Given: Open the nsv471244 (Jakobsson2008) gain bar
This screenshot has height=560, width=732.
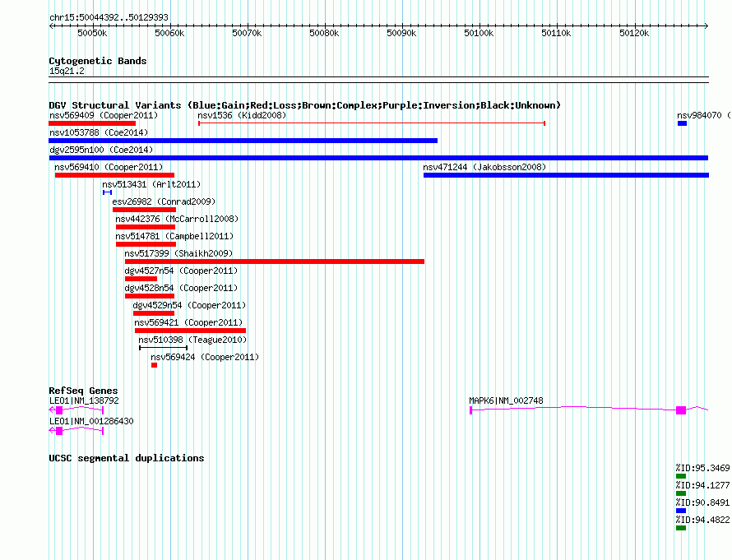Looking at the screenshot, I should tap(566, 175).
